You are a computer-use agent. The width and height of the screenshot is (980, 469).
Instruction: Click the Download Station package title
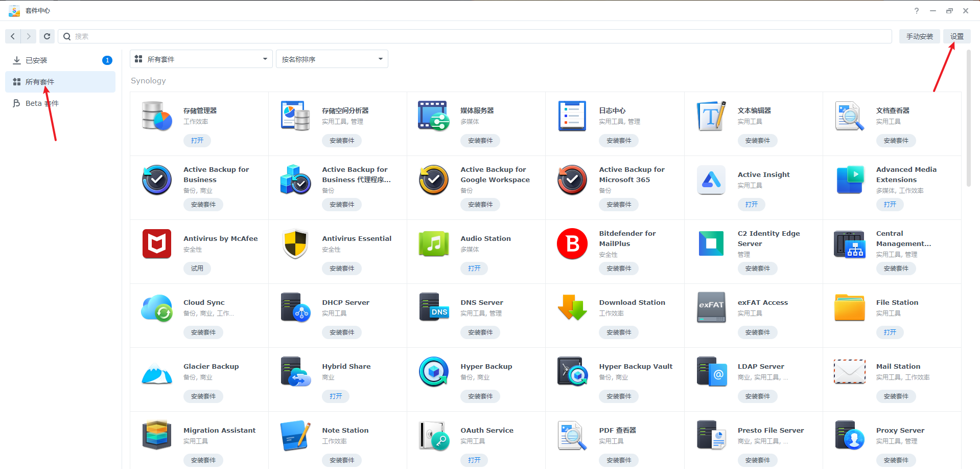(632, 302)
